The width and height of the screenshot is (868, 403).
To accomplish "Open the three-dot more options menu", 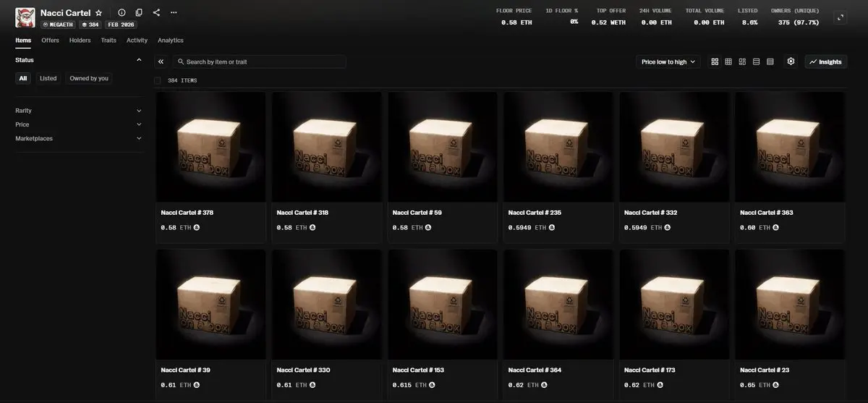I will [174, 13].
